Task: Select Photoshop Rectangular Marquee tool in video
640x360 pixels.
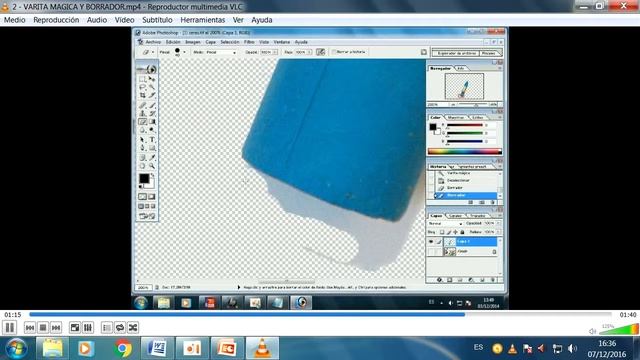Action: [142, 79]
